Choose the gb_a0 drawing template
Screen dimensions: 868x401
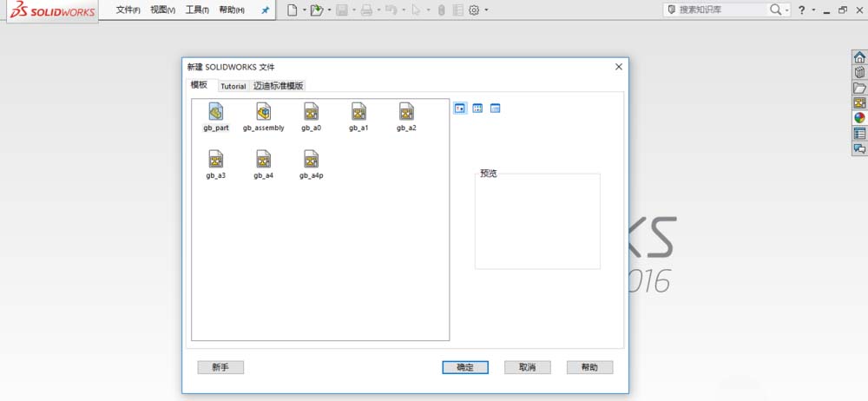tap(311, 111)
